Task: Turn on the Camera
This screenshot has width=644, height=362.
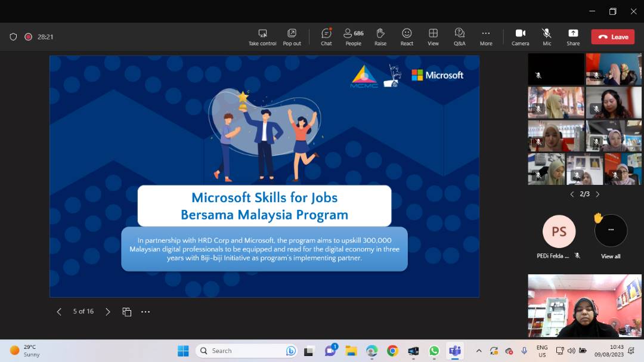Action: [521, 37]
